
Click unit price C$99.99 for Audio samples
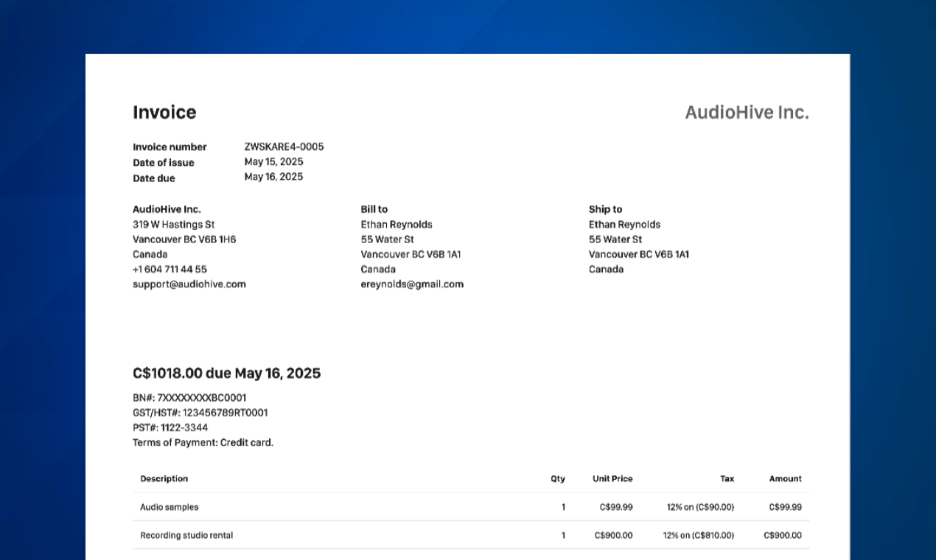[616, 507]
